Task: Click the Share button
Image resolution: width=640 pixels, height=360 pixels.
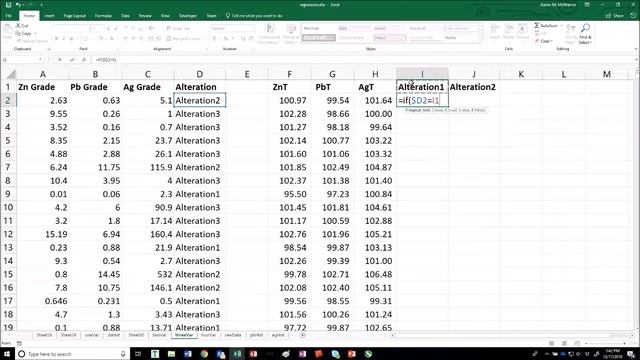Action: coord(615,16)
